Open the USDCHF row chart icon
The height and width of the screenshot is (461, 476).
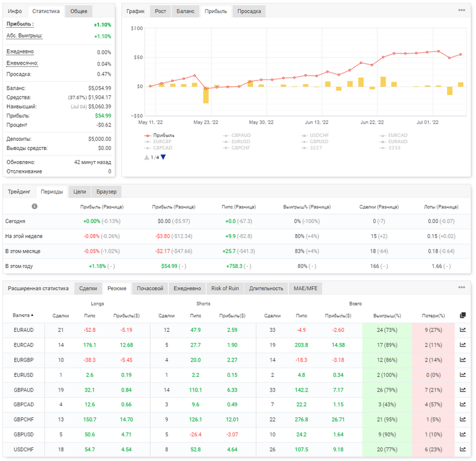pyautogui.click(x=462, y=449)
